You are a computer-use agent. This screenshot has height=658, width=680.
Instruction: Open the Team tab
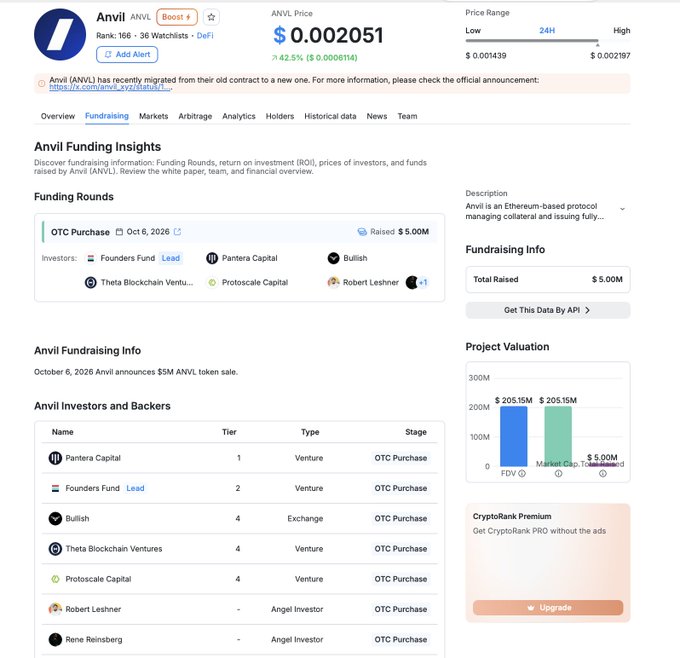click(407, 116)
